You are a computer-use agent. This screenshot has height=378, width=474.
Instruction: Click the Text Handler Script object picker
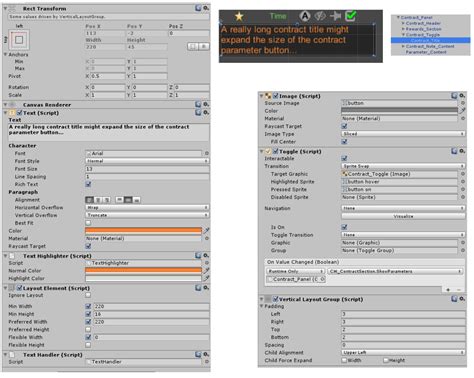click(207, 362)
